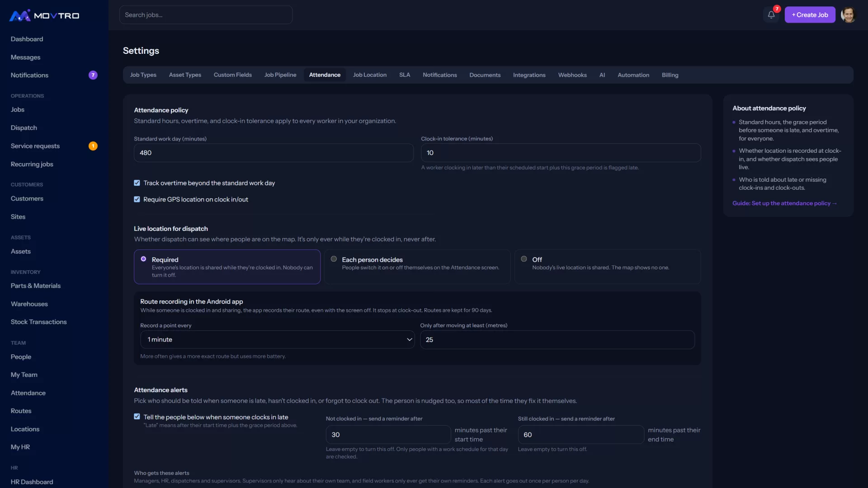
Task: Edit the Not clocked in reminder minutes field
Action: [388, 435]
